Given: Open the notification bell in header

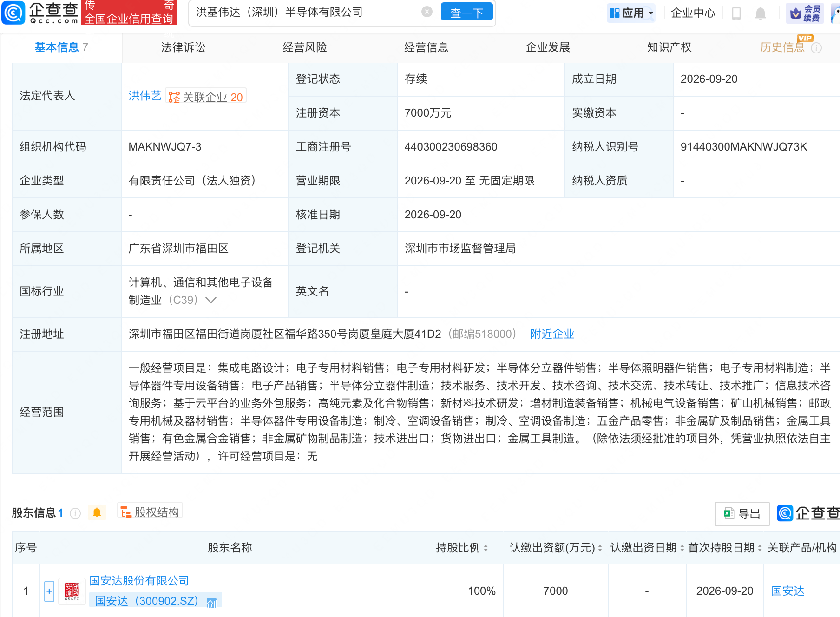Looking at the screenshot, I should click(x=760, y=13).
